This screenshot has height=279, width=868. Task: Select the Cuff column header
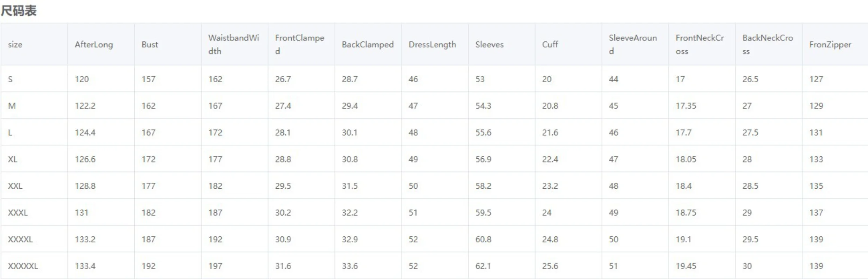click(x=550, y=44)
